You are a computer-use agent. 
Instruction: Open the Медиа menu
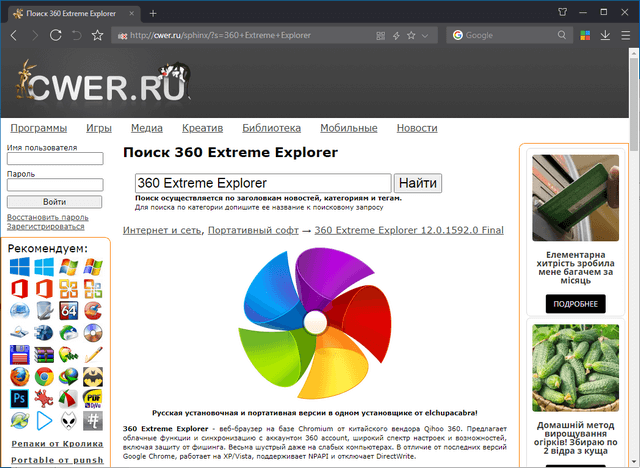(147, 128)
